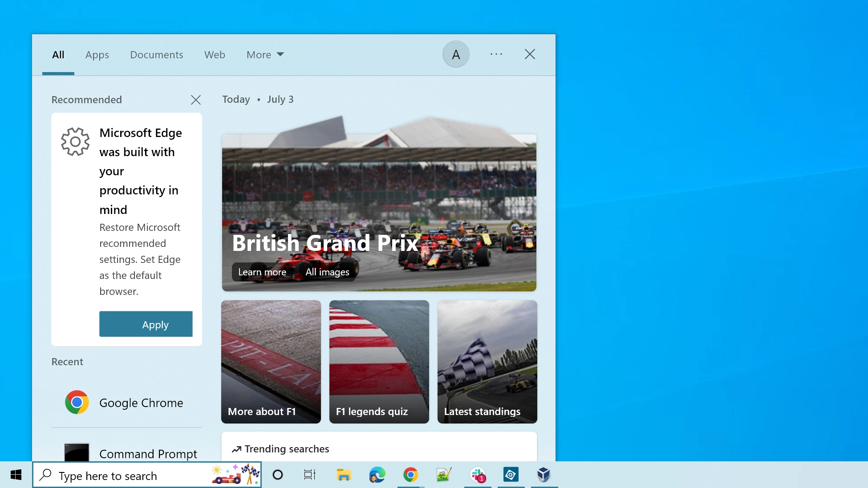Open Microsoft Edge from the taskbar

377,475
